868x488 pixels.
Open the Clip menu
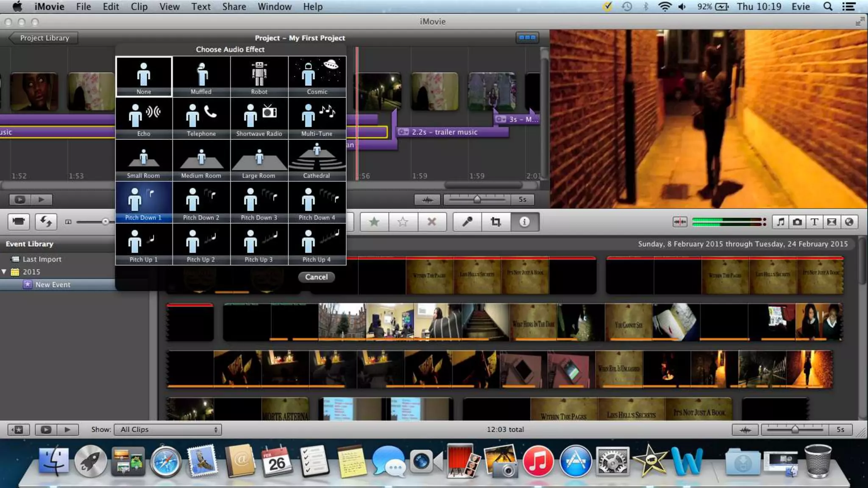click(x=139, y=7)
